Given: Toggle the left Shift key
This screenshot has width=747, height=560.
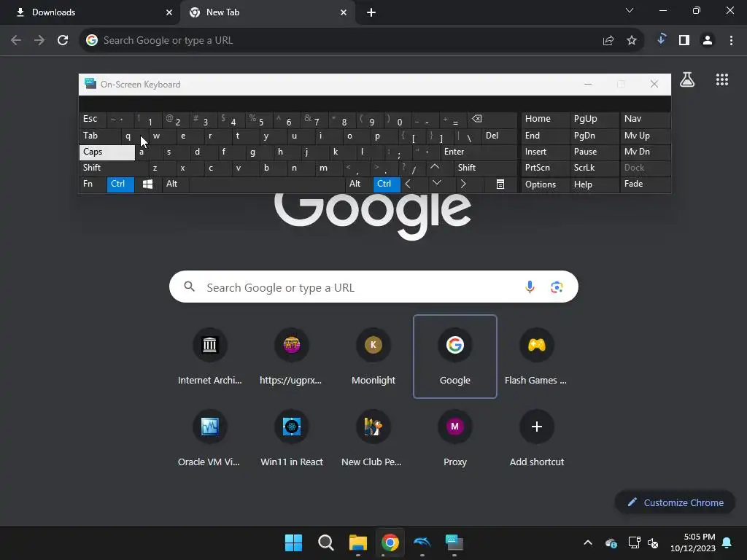Looking at the screenshot, I should click(113, 168).
